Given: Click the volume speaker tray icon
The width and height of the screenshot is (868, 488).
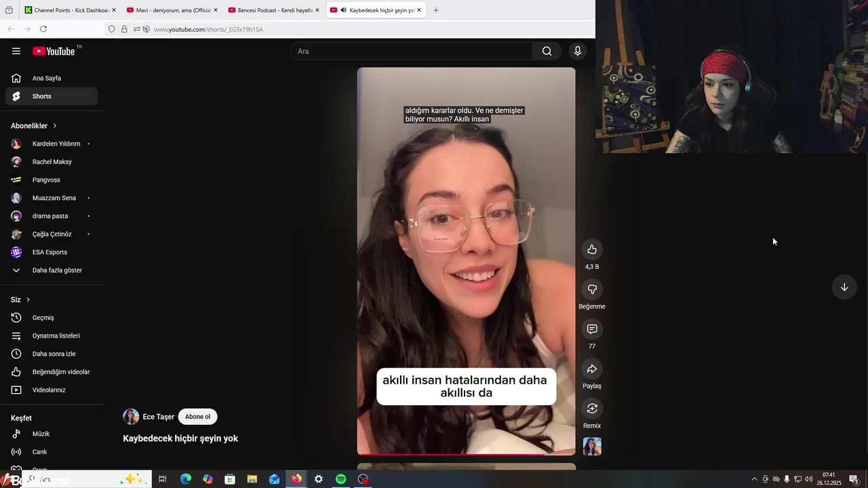Looking at the screenshot, I should click(x=808, y=479).
